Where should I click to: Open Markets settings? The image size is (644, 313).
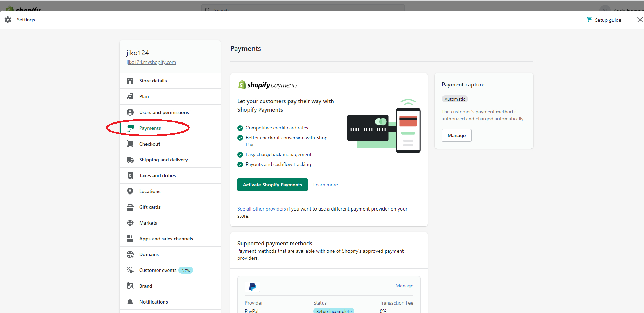click(x=170, y=223)
